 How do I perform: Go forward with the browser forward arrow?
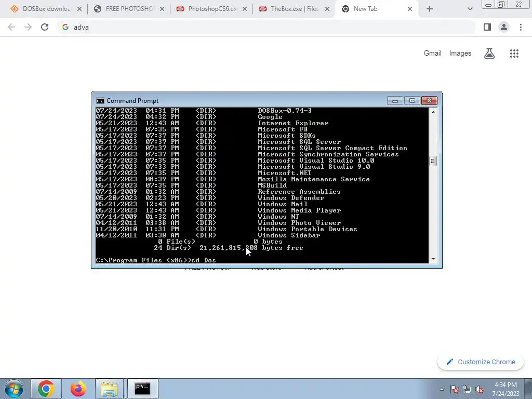coord(28,27)
